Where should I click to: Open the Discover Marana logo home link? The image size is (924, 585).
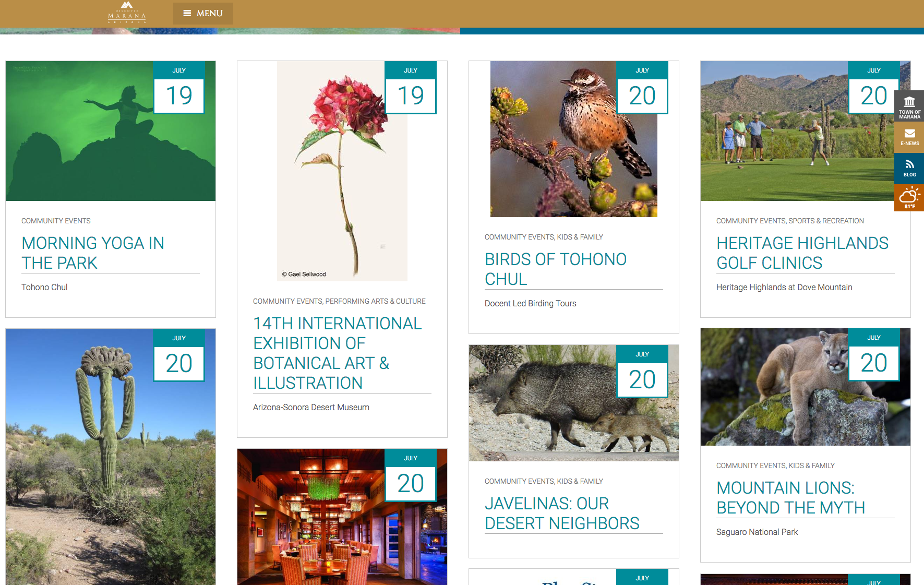(127, 12)
